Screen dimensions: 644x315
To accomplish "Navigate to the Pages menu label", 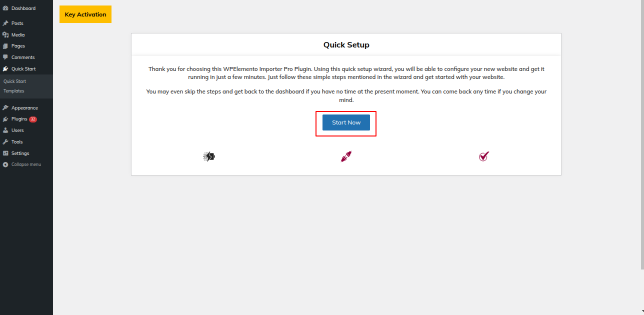I will coord(18,46).
